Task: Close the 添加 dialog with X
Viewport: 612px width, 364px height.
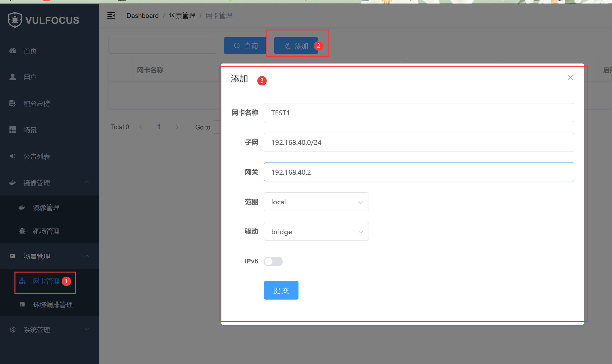Action: [x=570, y=78]
